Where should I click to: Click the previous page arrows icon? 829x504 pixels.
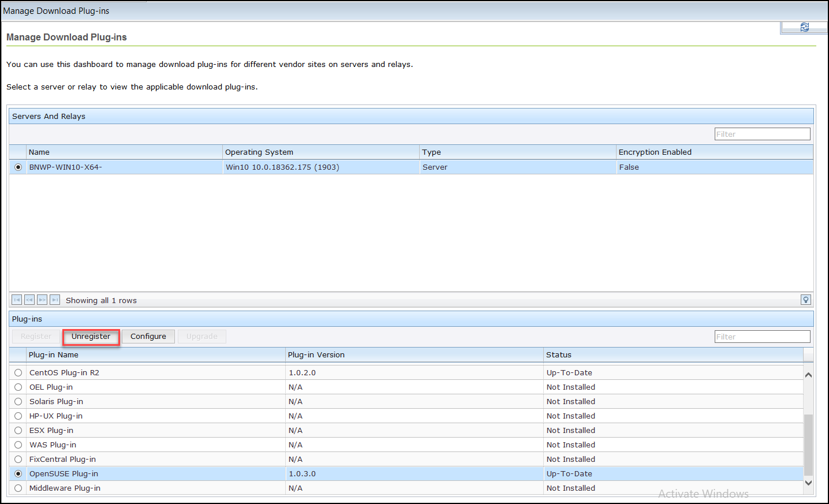29,300
